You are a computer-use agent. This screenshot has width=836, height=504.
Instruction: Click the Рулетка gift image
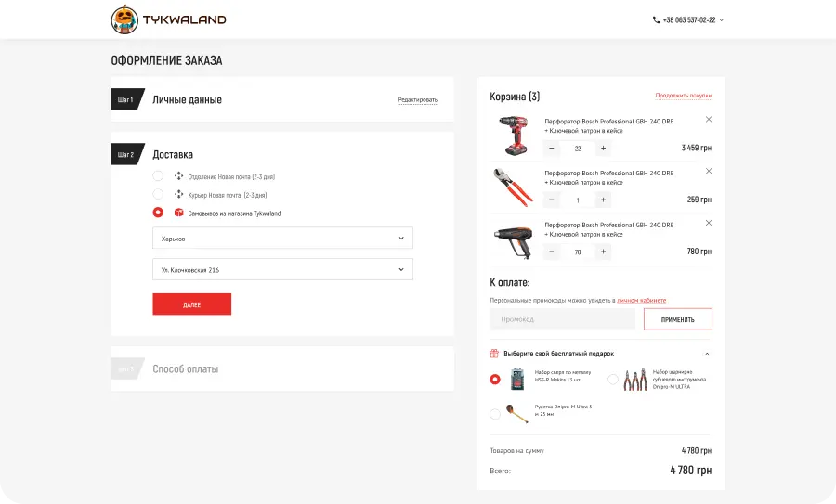click(517, 413)
